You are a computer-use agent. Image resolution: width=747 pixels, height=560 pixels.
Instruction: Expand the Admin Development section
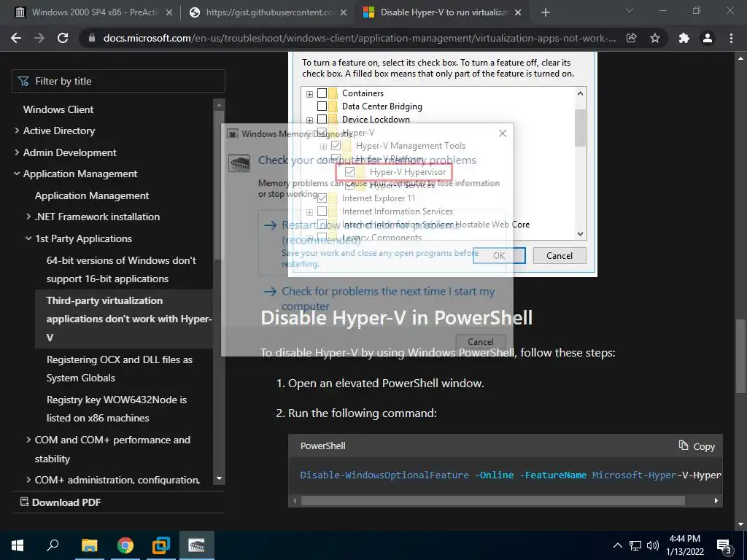pyautogui.click(x=17, y=152)
